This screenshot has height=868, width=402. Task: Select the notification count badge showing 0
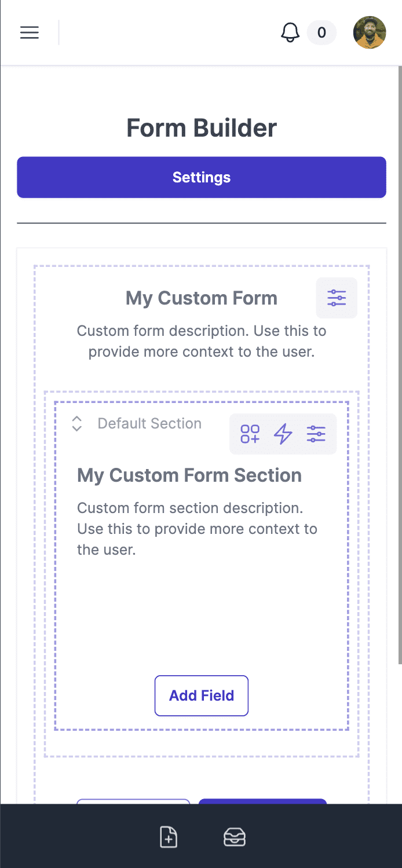321,32
